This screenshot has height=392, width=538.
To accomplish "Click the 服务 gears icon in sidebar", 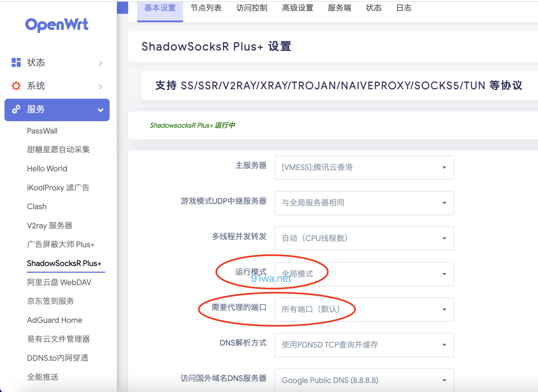I will 16,109.
